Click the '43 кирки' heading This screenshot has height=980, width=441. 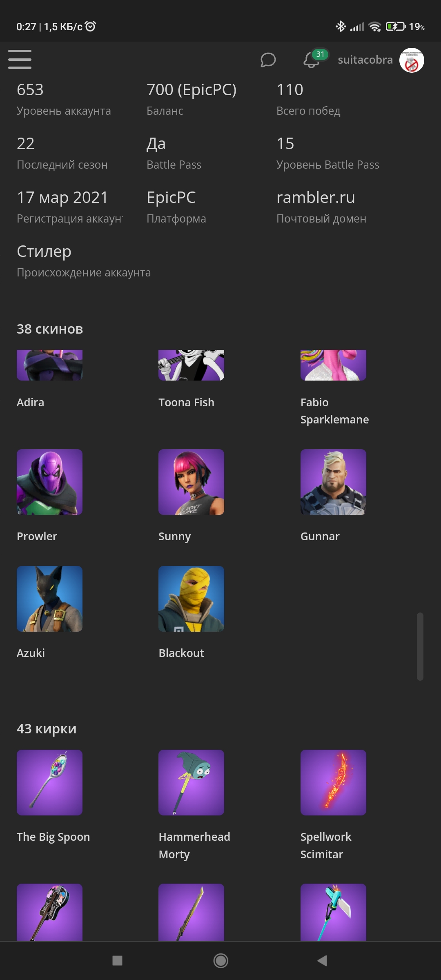point(47,729)
